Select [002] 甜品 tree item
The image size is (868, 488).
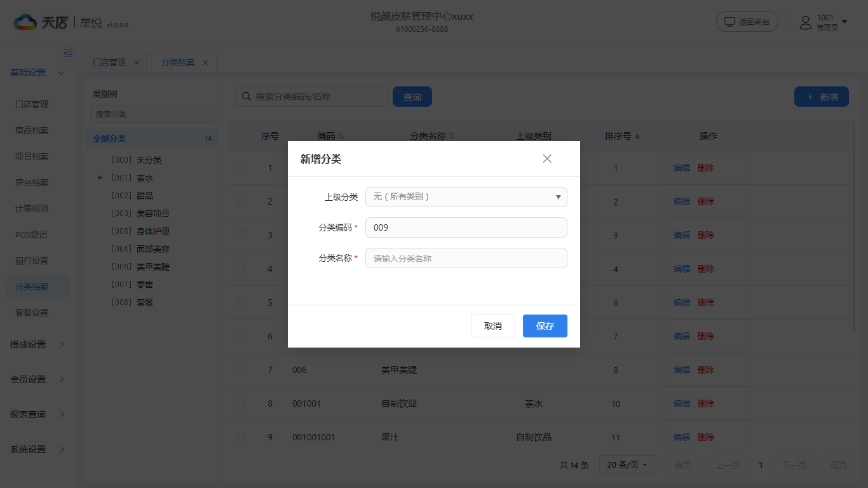132,196
